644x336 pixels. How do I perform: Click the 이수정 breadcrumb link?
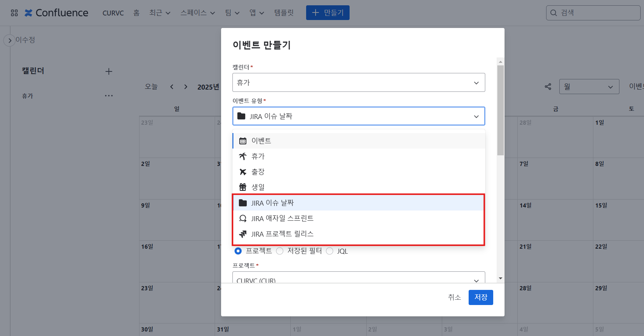click(x=25, y=40)
